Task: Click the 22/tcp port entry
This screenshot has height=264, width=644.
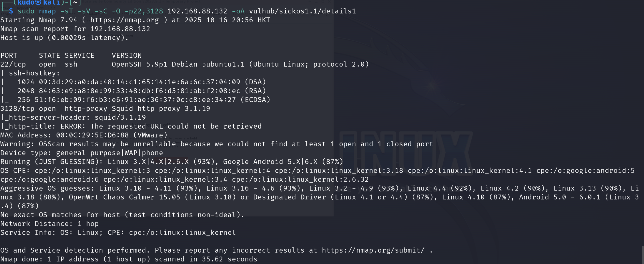Action: click(13, 64)
